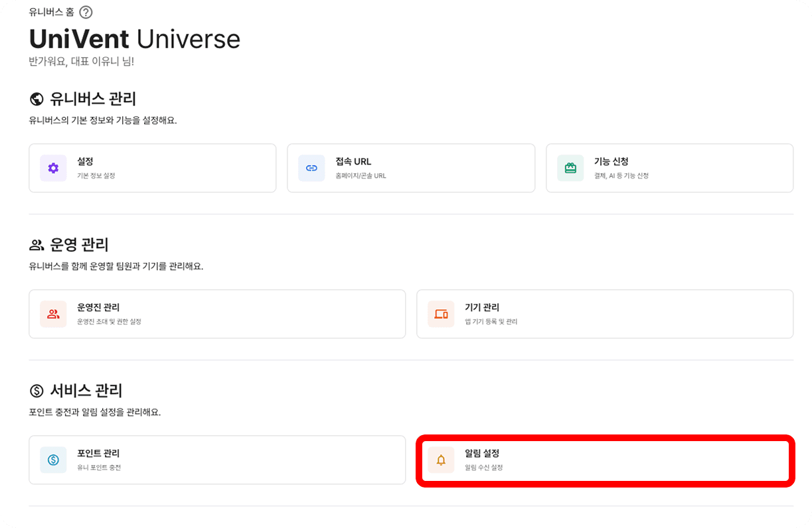This screenshot has width=812, height=528.
Task: Click the calendar icon on 기능 신청 card
Action: tap(570, 168)
